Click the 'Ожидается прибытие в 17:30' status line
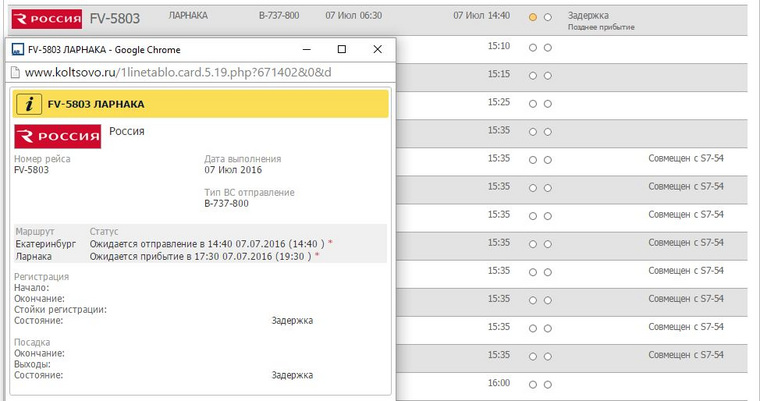This screenshot has width=760, height=401. pyautogui.click(x=200, y=257)
